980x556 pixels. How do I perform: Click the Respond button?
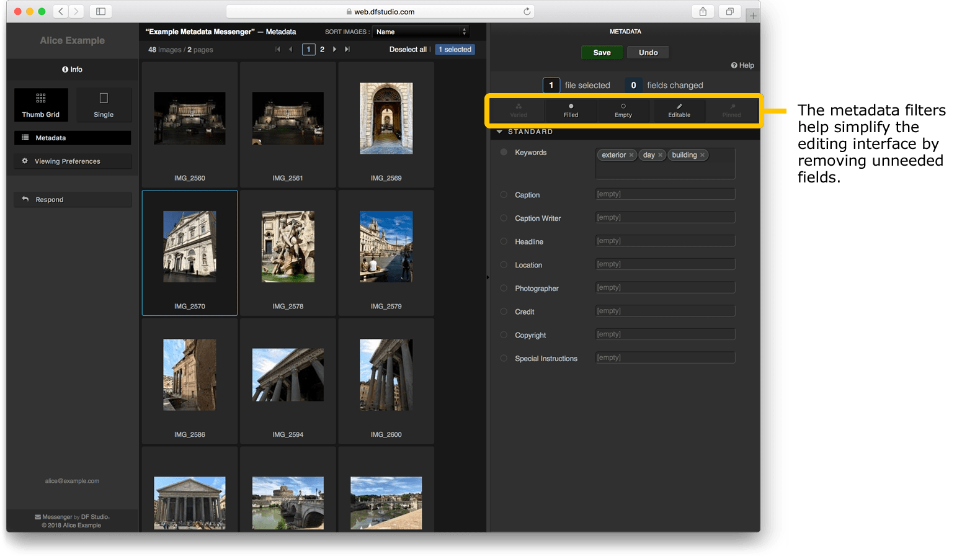[x=73, y=200]
